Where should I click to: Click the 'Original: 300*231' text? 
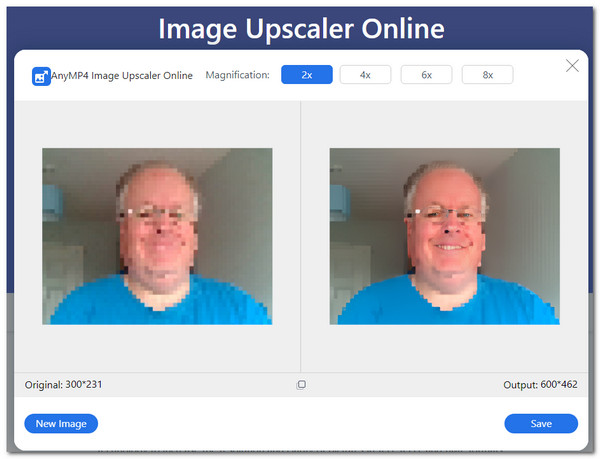click(64, 384)
